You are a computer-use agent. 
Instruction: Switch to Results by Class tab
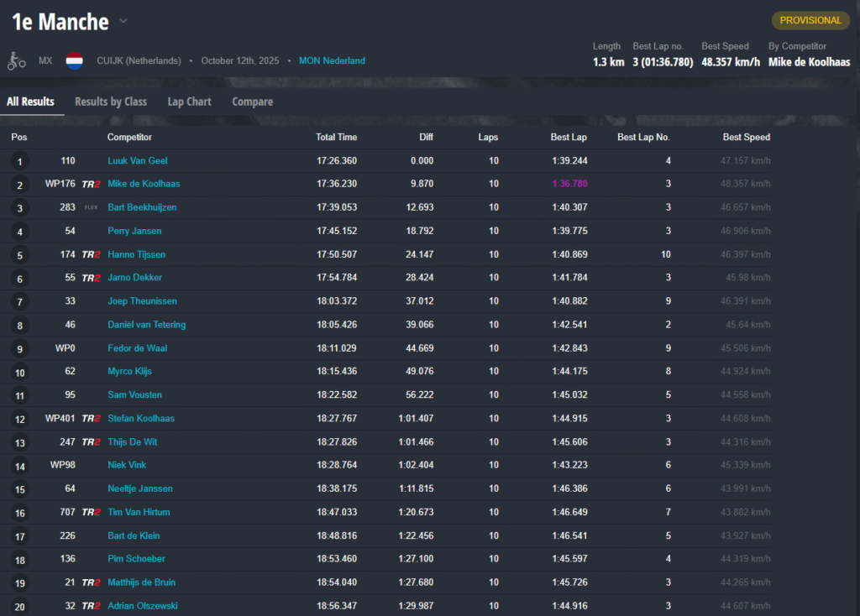point(111,102)
